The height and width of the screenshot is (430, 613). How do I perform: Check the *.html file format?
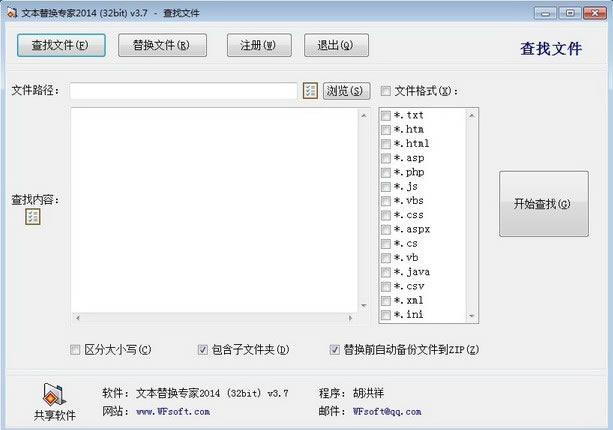pos(386,144)
